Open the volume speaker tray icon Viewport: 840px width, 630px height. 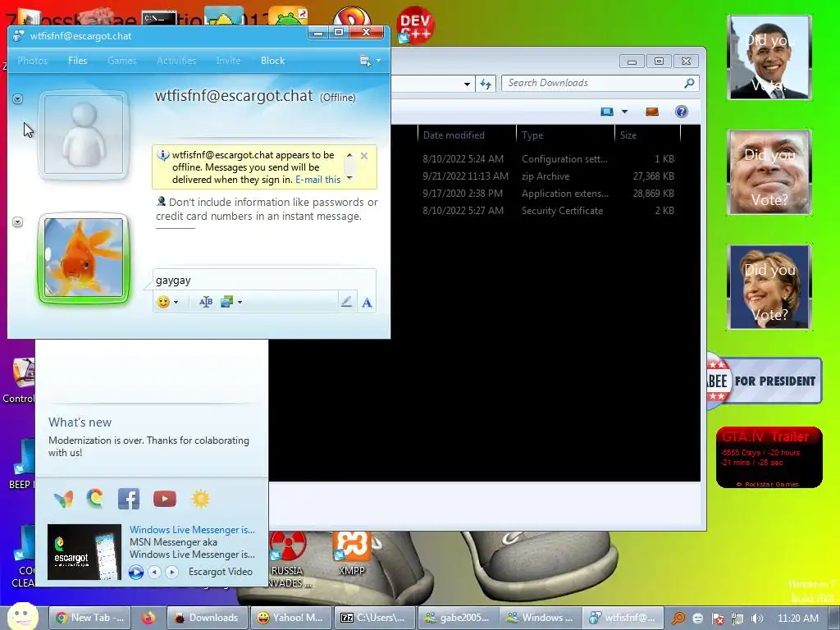click(757, 619)
